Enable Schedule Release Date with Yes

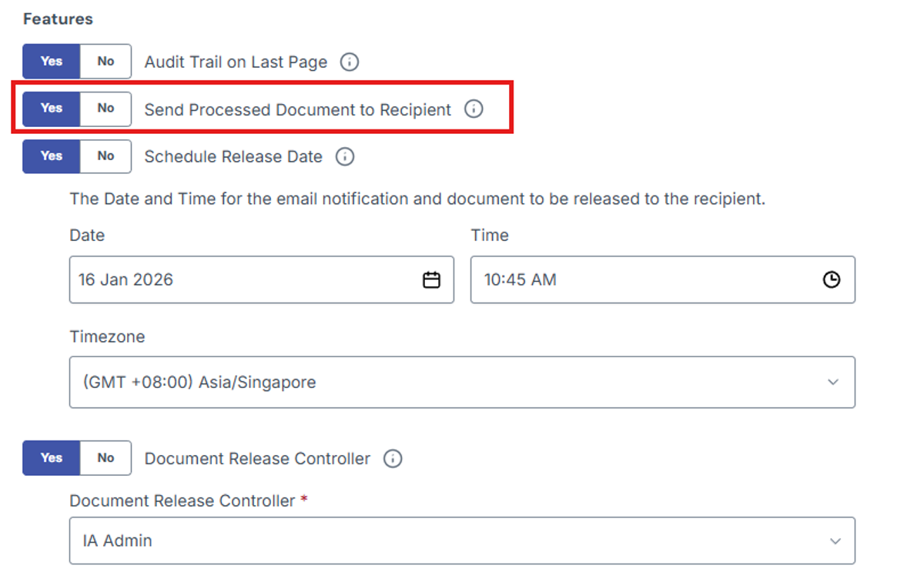point(51,156)
